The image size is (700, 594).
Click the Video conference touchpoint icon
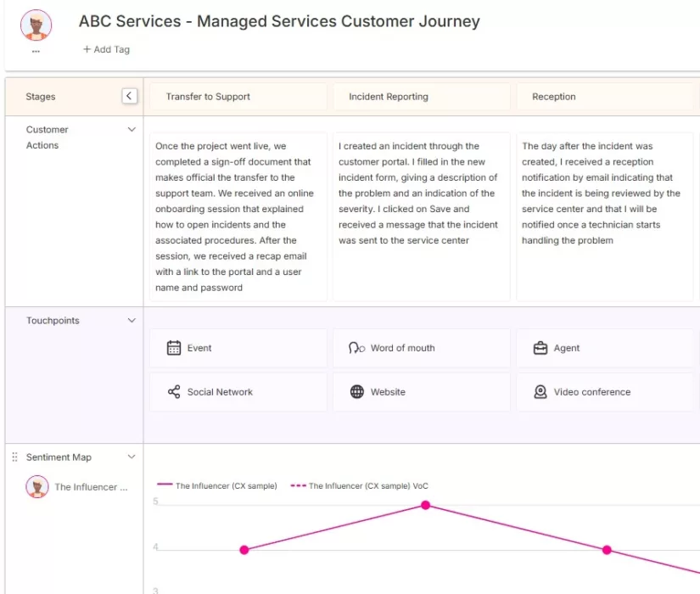pos(540,392)
